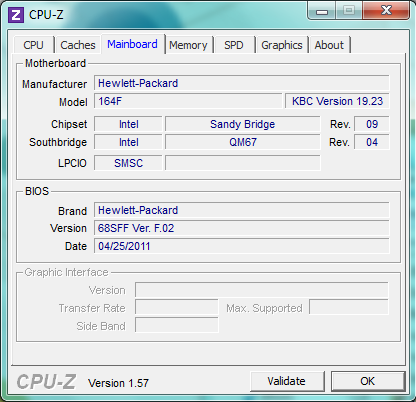Open the Caches tab
Screen dimensions: 416x402
pos(78,45)
